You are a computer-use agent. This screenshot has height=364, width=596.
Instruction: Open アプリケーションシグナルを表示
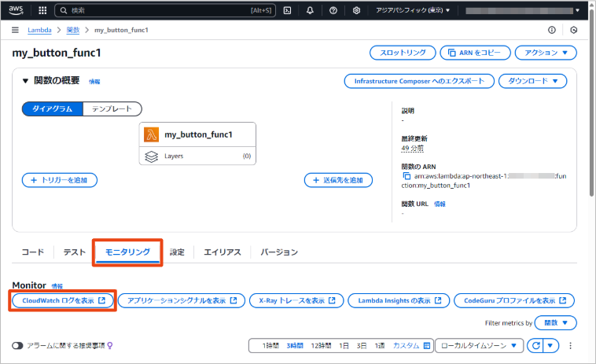182,300
